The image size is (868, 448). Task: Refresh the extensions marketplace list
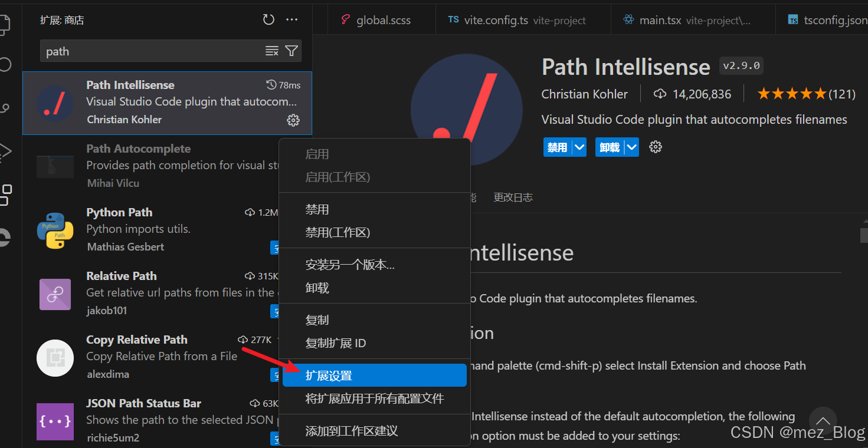pyautogui.click(x=268, y=19)
